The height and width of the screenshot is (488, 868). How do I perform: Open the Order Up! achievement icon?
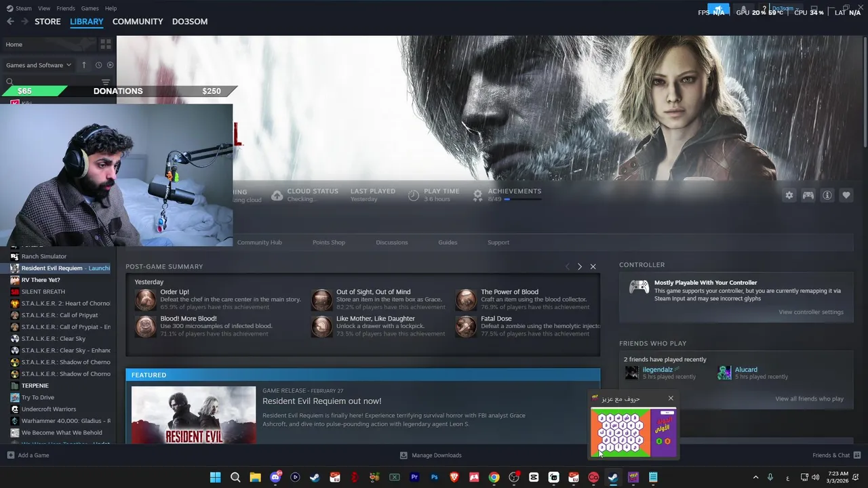pos(145,300)
